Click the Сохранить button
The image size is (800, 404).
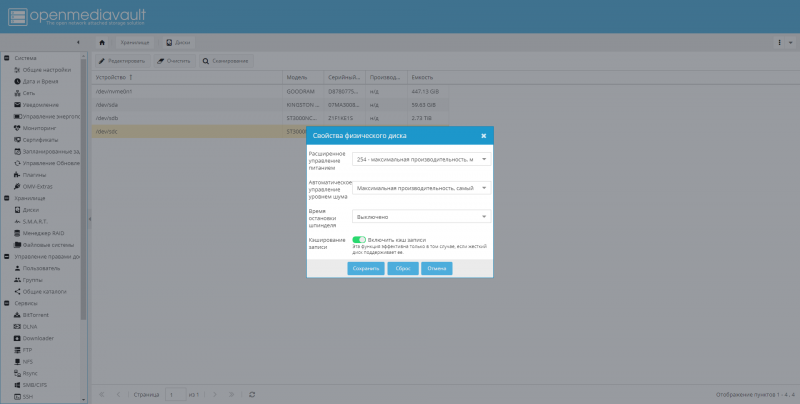(366, 268)
